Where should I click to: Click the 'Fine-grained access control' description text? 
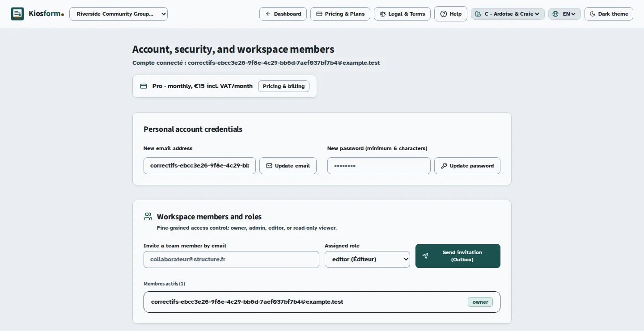click(247, 228)
